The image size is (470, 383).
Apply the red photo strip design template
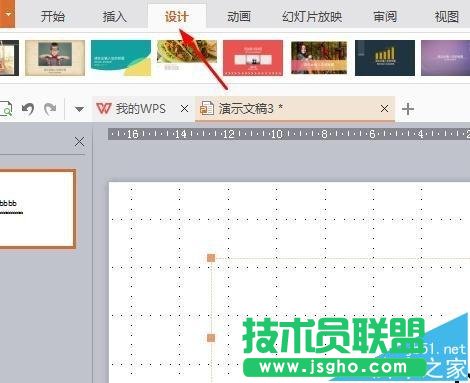(253, 58)
